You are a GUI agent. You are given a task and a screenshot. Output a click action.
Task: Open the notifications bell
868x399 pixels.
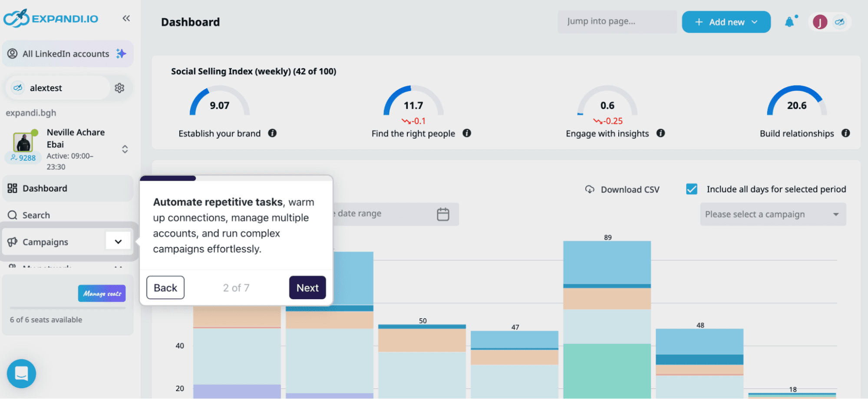point(789,22)
